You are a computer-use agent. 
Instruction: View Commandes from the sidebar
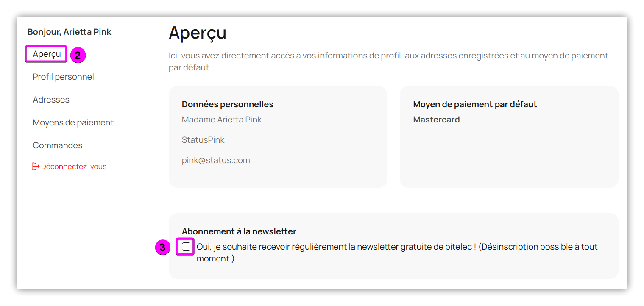57,145
